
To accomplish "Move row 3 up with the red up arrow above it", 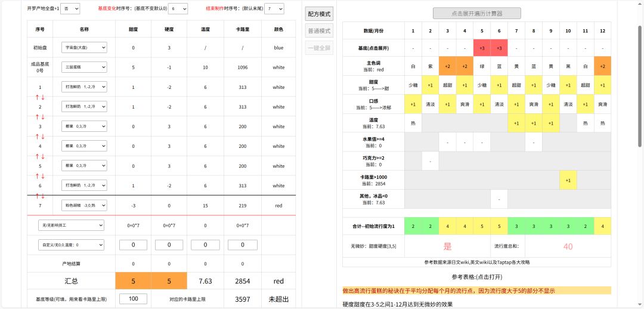I will tap(37, 117).
